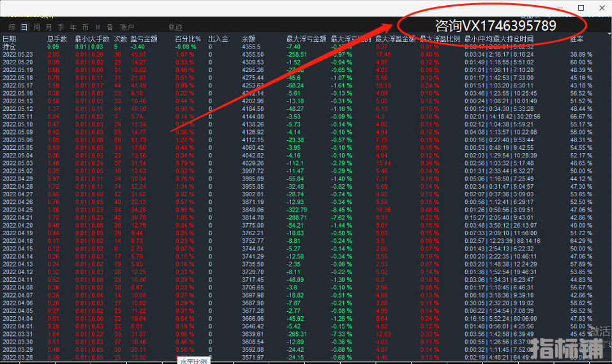Switch to the 币 currency tab
612x364 pixels.
click(86, 27)
